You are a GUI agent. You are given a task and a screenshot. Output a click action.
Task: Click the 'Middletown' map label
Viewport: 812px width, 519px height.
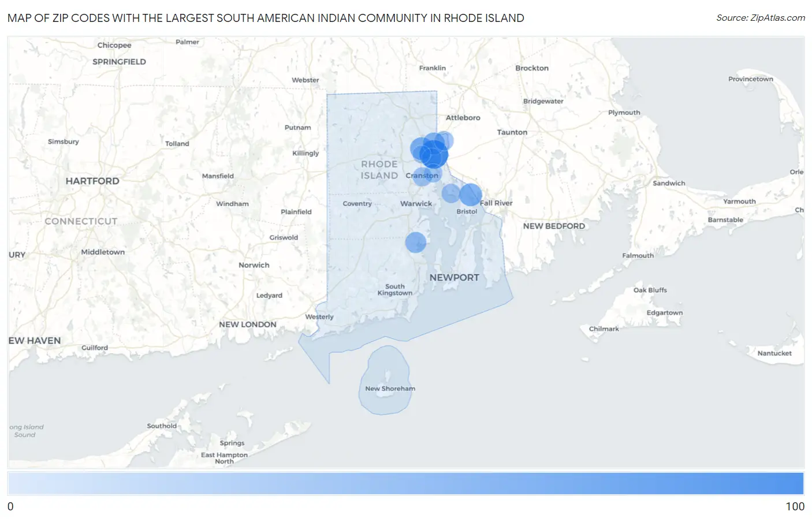pos(103,252)
